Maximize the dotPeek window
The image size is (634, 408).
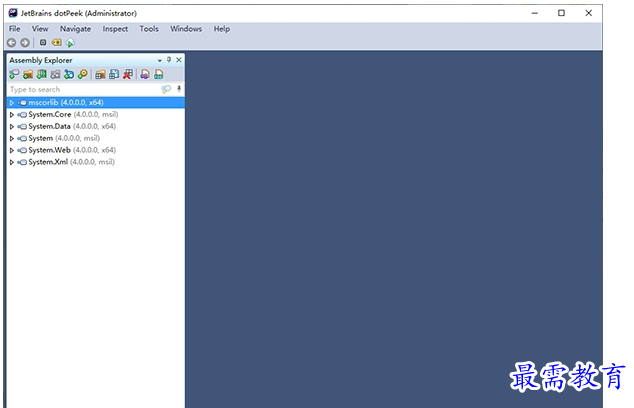click(x=561, y=13)
